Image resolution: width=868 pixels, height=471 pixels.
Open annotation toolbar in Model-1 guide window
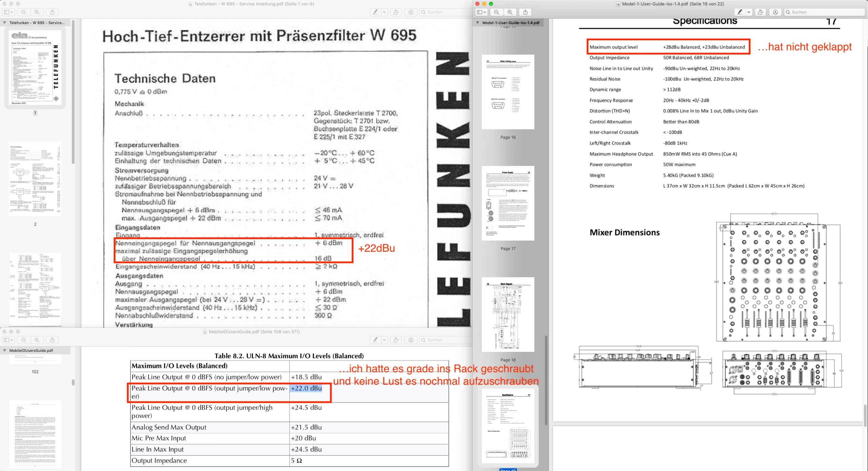pyautogui.click(x=775, y=12)
